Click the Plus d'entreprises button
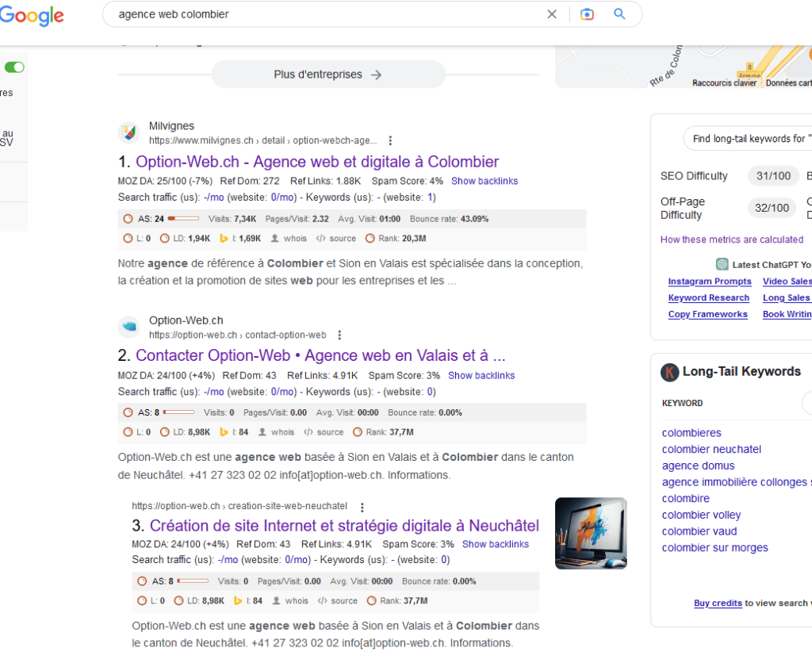Screen dimensions: 812x667 [327, 74]
